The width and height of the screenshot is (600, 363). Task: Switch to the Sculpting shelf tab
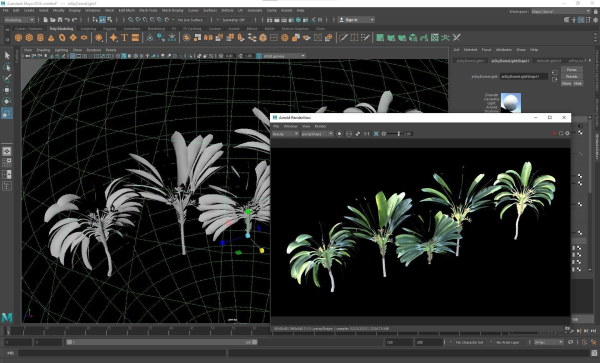click(88, 29)
